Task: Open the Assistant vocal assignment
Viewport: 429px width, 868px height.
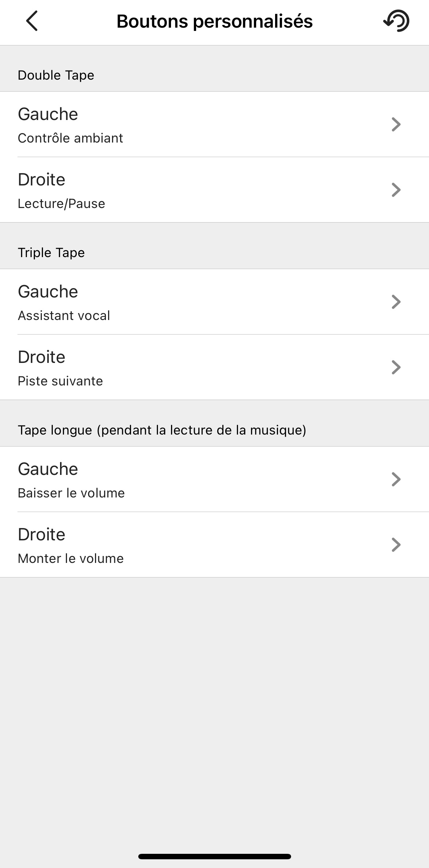Action: point(64,316)
